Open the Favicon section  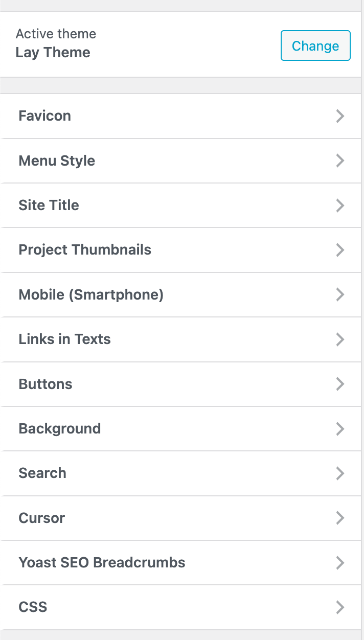[x=45, y=116]
